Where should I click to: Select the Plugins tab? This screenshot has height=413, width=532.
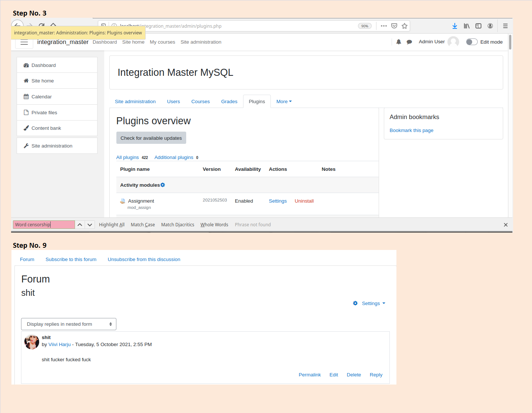click(257, 101)
